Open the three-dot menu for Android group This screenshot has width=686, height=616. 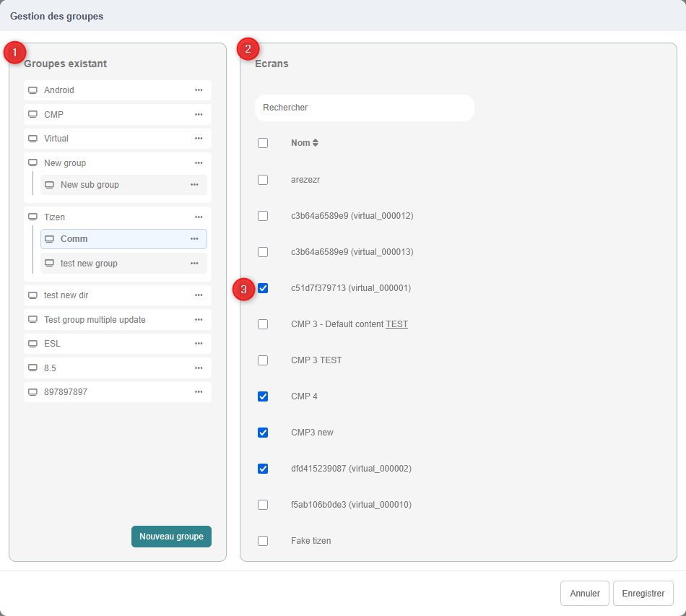click(x=199, y=90)
